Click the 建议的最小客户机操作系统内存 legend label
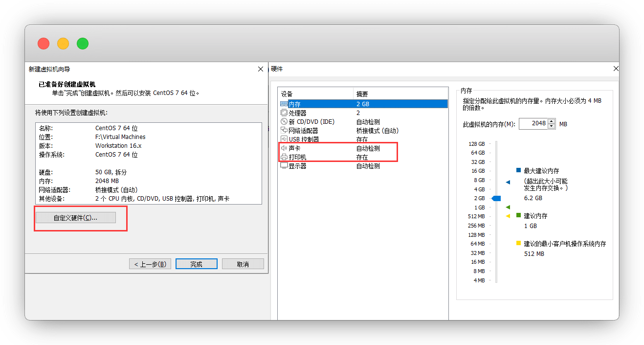This screenshot has height=345, width=644. [565, 244]
